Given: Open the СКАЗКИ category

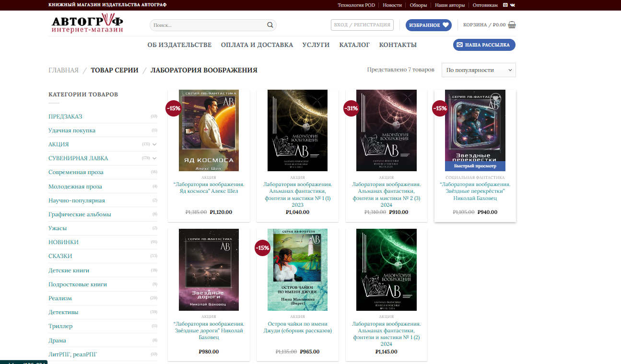Looking at the screenshot, I should point(60,256).
